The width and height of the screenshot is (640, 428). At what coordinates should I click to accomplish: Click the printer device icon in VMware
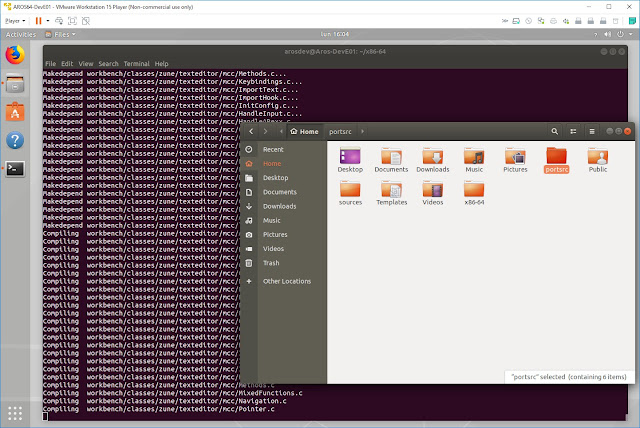553,21
